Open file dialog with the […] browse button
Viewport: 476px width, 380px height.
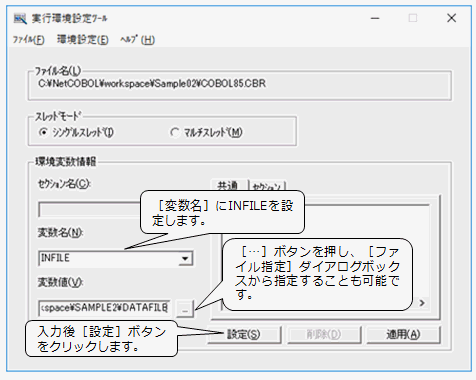(185, 309)
